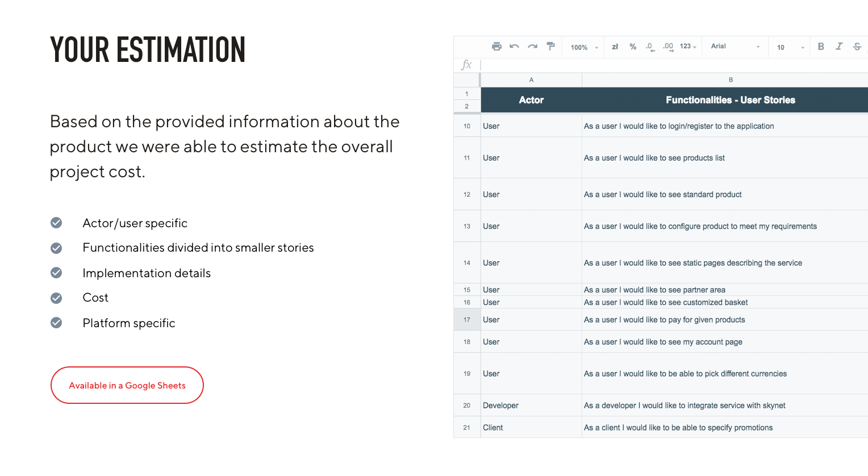Screen dimensions: 868x476
Task: Decrease decimal places
Action: coord(650,47)
